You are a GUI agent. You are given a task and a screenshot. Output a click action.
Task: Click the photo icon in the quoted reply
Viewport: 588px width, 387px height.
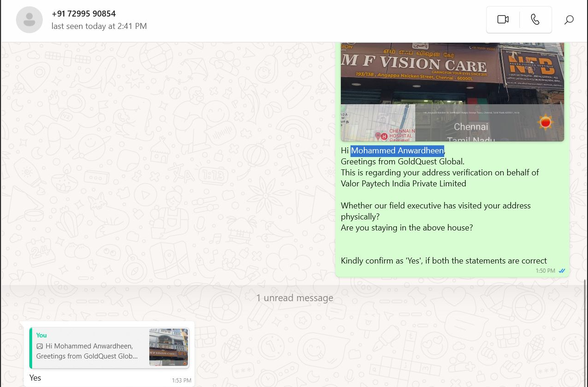pos(40,346)
